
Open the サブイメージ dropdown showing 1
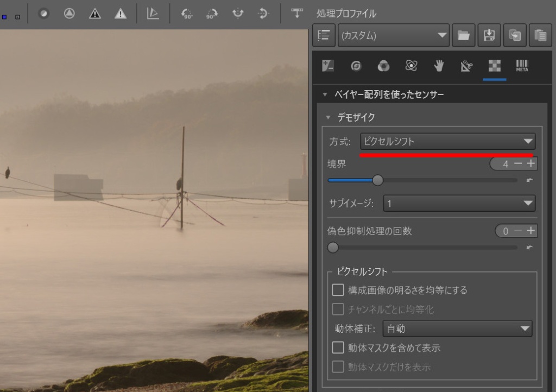coord(459,203)
